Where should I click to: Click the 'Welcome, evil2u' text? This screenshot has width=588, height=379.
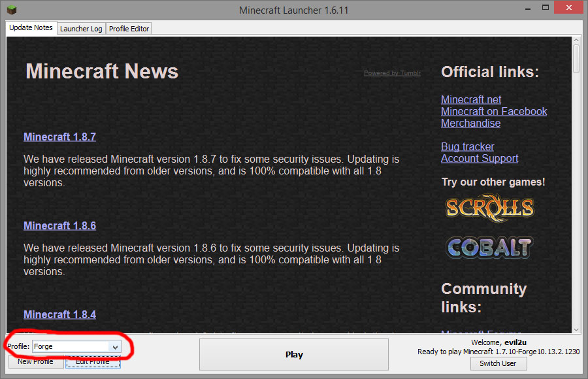coord(498,342)
